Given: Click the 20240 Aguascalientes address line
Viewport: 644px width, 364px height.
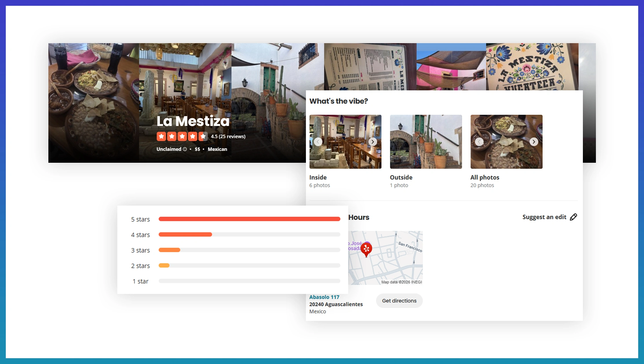Looking at the screenshot, I should [336, 304].
